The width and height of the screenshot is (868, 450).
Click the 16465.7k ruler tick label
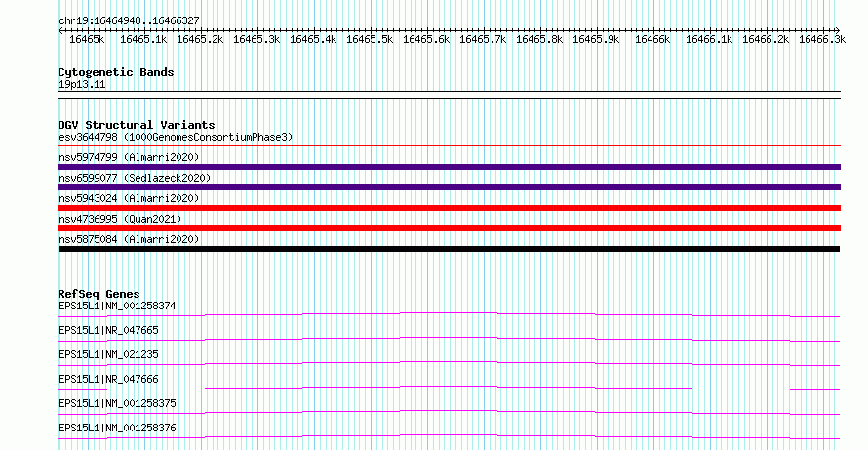click(483, 39)
